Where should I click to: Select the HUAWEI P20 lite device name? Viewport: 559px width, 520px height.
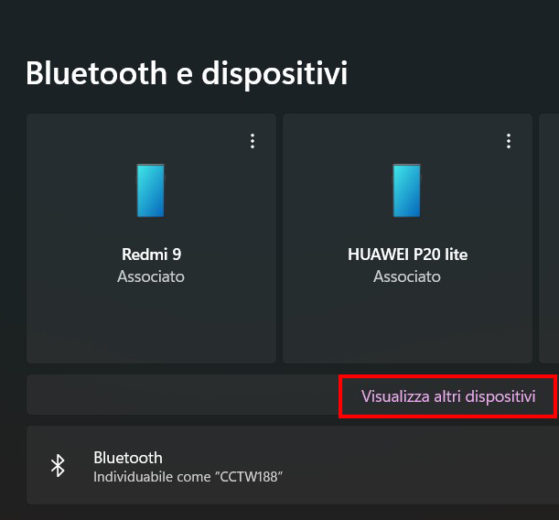[x=407, y=254]
